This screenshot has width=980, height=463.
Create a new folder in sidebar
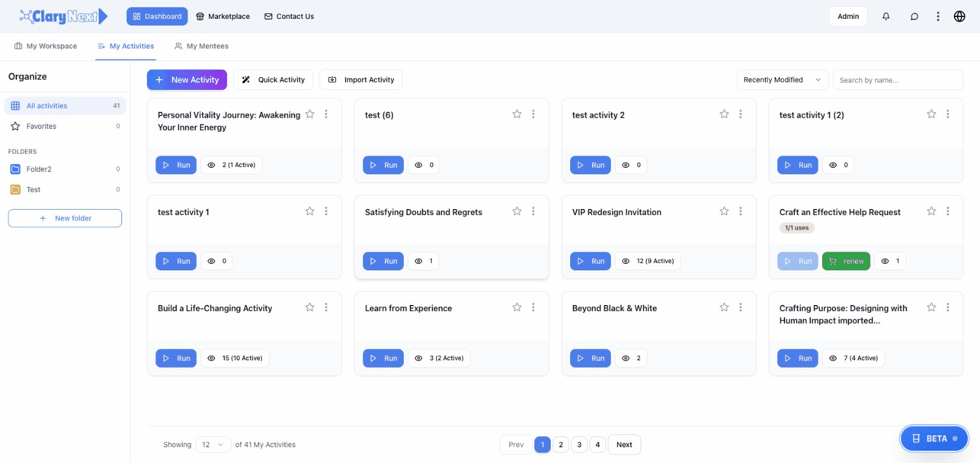[65, 218]
